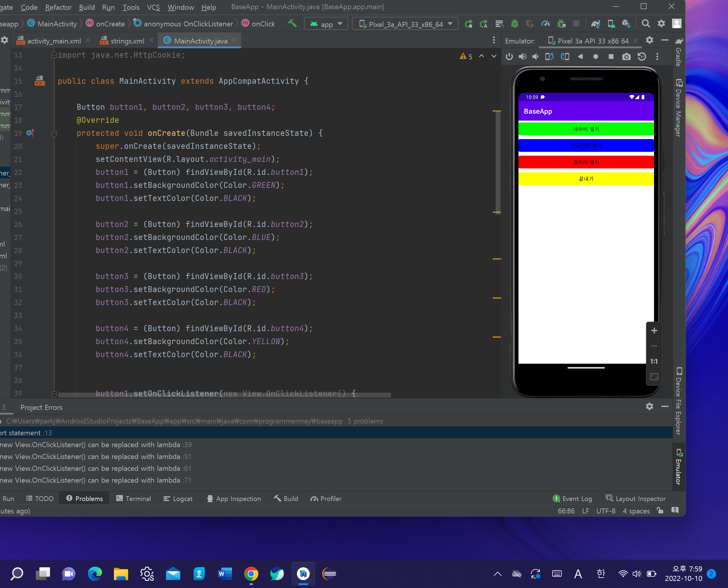728x588 pixels.
Task: Rotate emulator left
Action: [550, 57]
